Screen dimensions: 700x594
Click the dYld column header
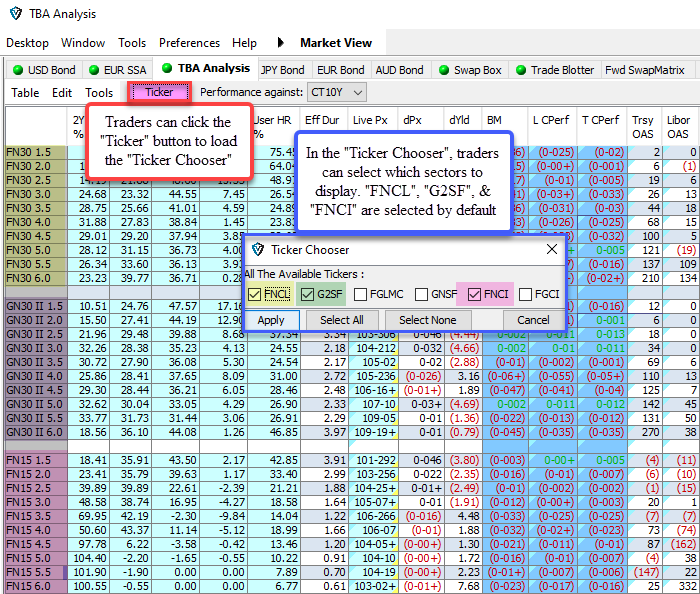[459, 120]
